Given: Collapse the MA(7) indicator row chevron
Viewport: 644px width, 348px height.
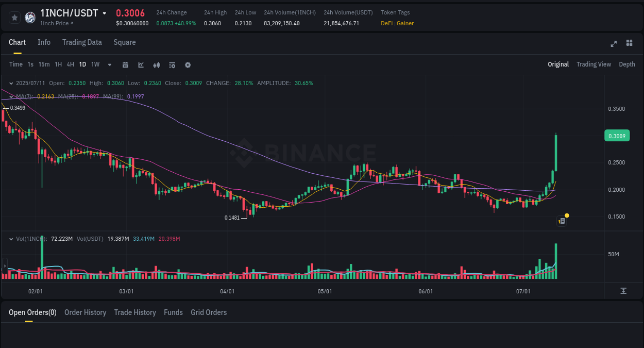Looking at the screenshot, I should tap(11, 96).
